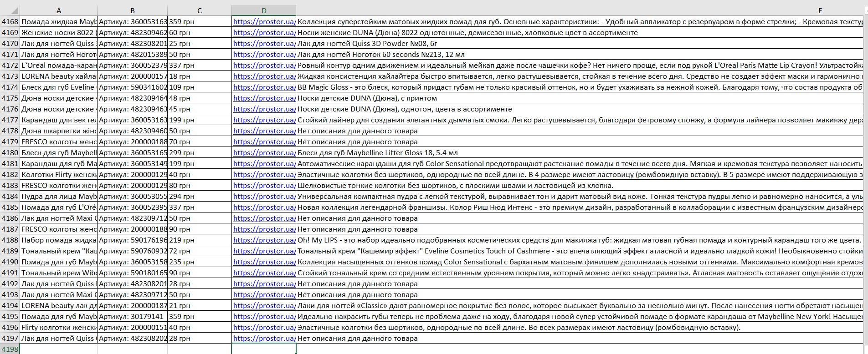Screen dimensions: 868x354
Task: Select cell 'LORENA beauty лак' in row 4194
Action: click(x=59, y=305)
